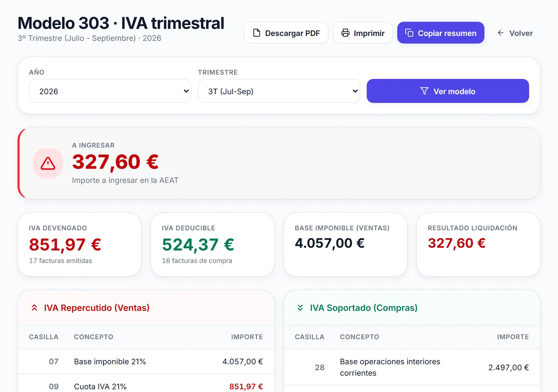Click the left arrow icon beside Volver
This screenshot has width=558, height=392.
(x=500, y=33)
